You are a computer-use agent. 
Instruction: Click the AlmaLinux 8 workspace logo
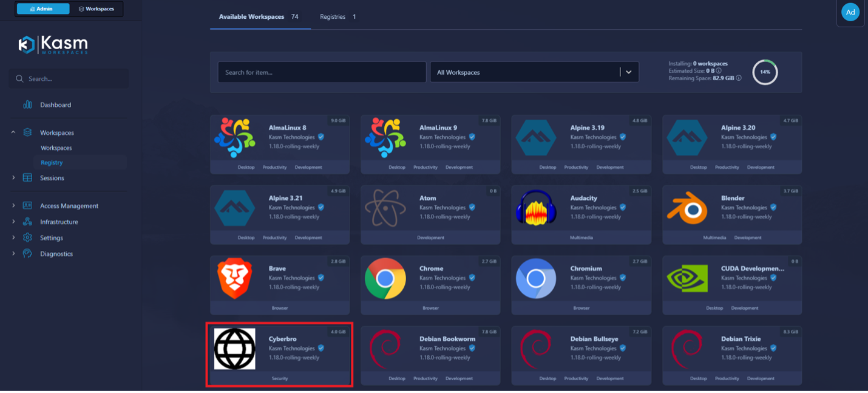click(235, 137)
